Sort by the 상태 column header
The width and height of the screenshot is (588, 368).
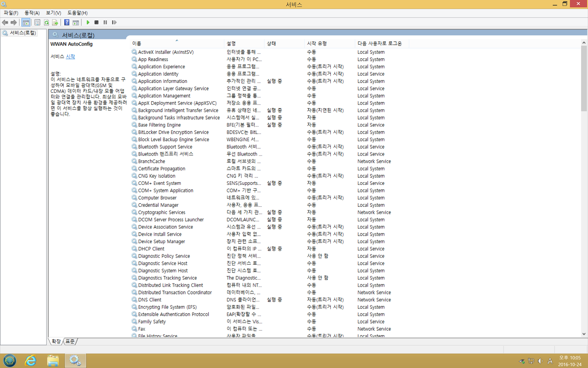pyautogui.click(x=284, y=43)
